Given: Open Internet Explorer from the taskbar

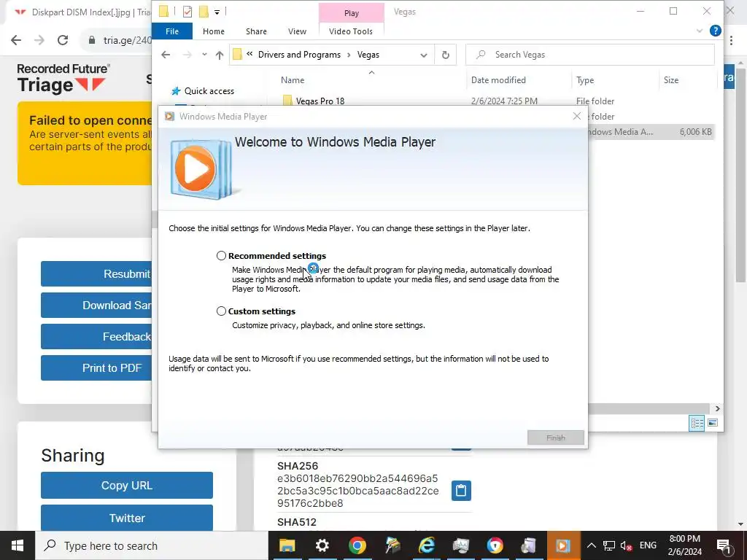Looking at the screenshot, I should click(426, 545).
